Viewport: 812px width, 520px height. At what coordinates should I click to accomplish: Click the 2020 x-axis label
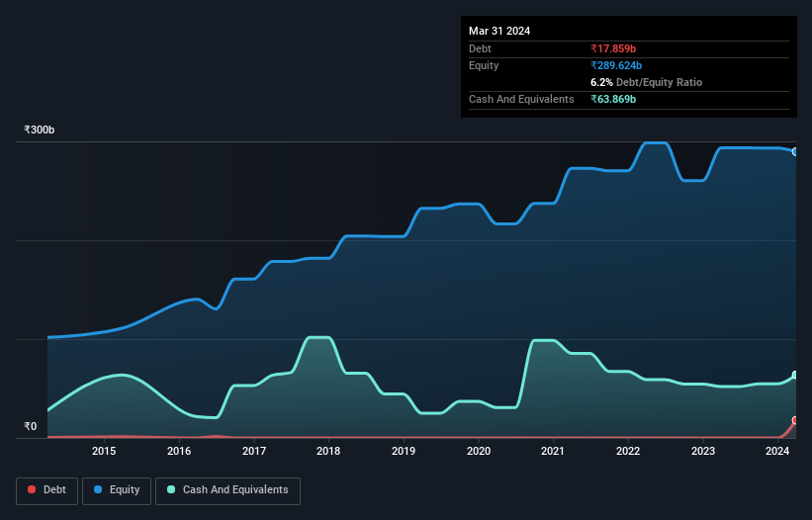click(x=479, y=451)
